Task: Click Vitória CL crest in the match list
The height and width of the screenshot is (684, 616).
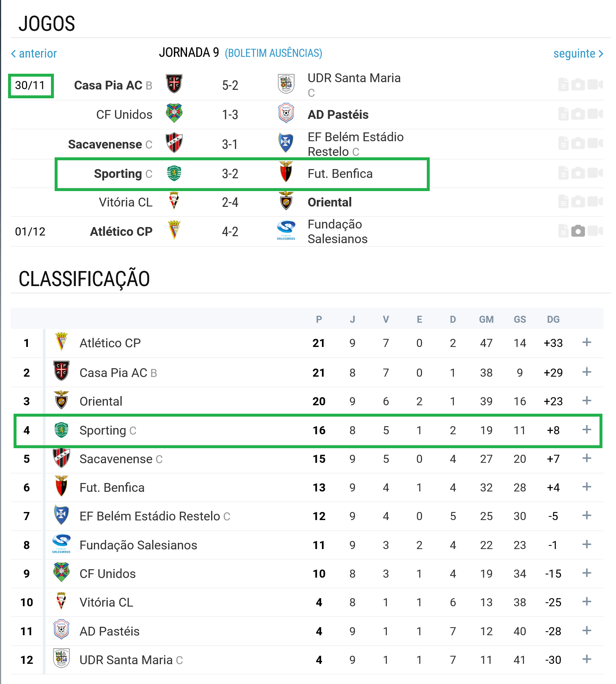Action: tap(174, 201)
